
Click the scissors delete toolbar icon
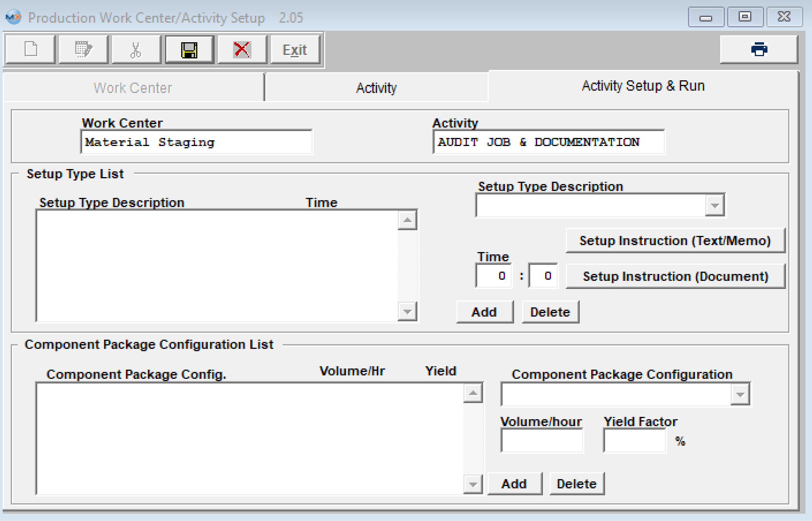[136, 50]
